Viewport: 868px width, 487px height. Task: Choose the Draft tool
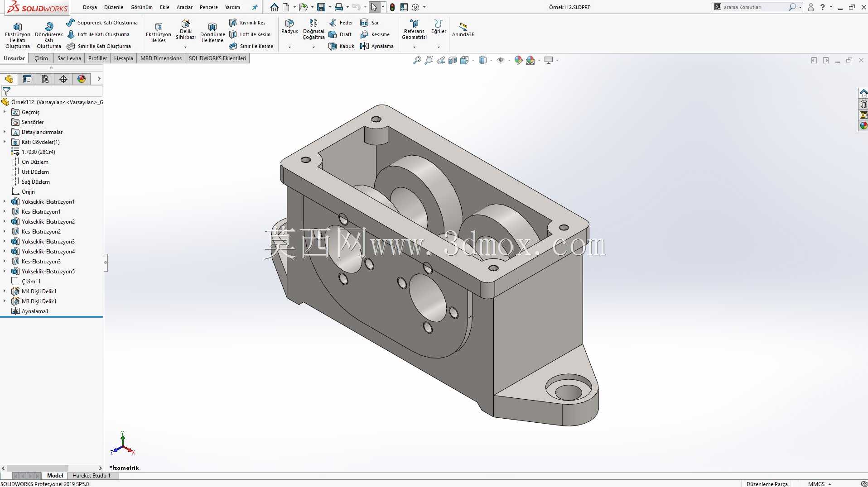click(x=340, y=34)
